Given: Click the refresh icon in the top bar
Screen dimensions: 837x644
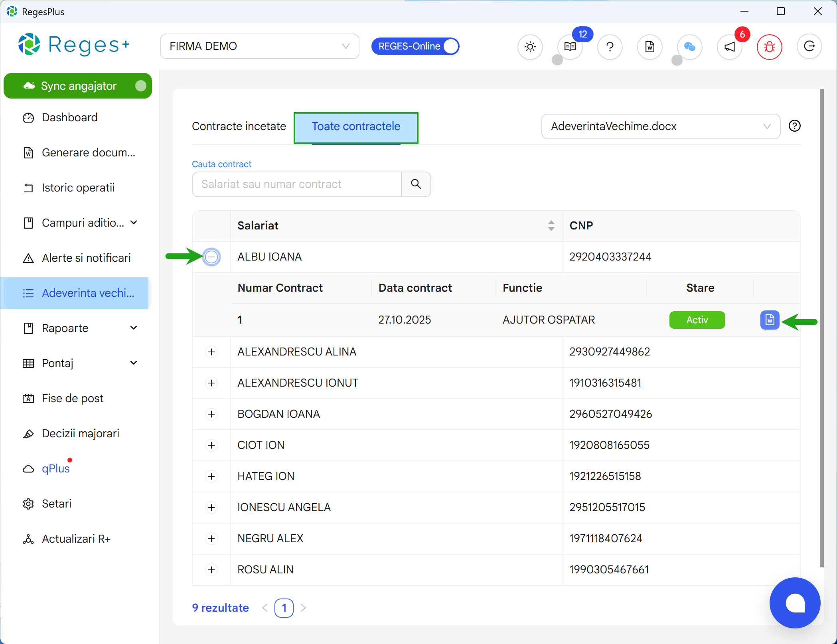Looking at the screenshot, I should (809, 47).
